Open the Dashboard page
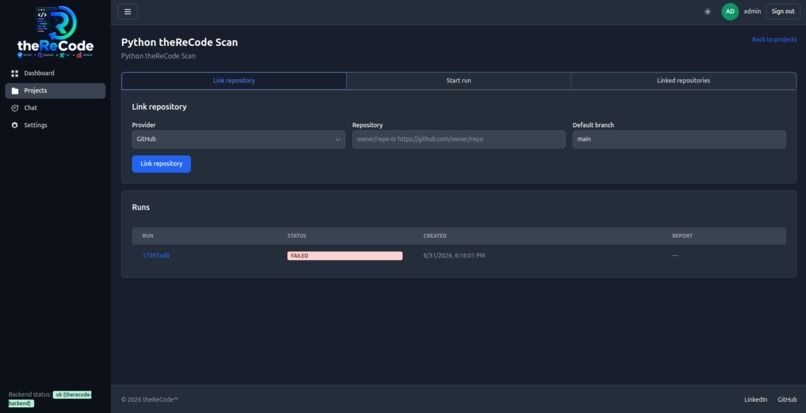The image size is (806, 413). [56, 73]
